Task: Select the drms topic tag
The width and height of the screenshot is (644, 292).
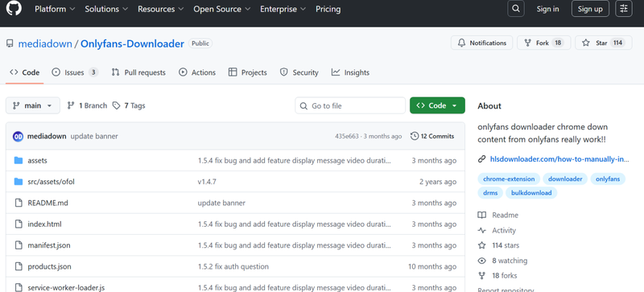Action: [490, 192]
